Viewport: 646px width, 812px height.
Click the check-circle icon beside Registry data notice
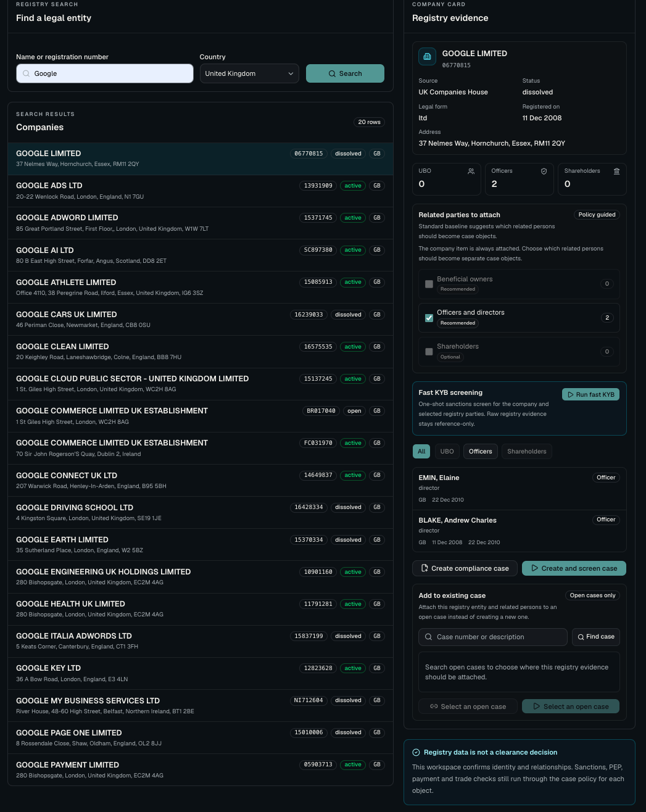tap(416, 752)
